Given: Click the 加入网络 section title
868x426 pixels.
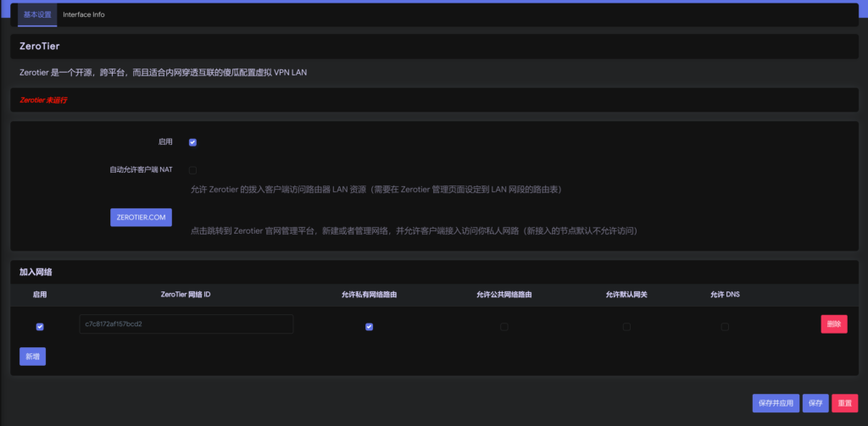Looking at the screenshot, I should coord(36,272).
